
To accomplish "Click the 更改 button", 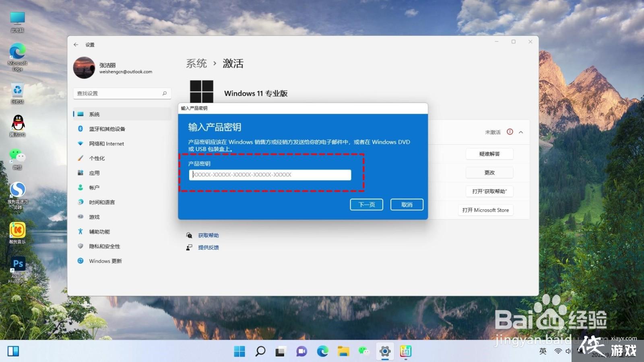I will (x=489, y=173).
